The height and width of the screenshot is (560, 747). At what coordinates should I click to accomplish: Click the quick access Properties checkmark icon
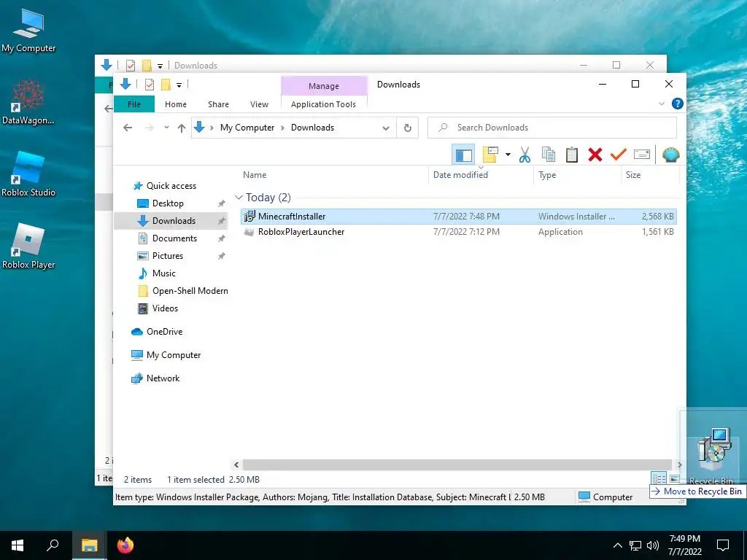[x=149, y=85]
